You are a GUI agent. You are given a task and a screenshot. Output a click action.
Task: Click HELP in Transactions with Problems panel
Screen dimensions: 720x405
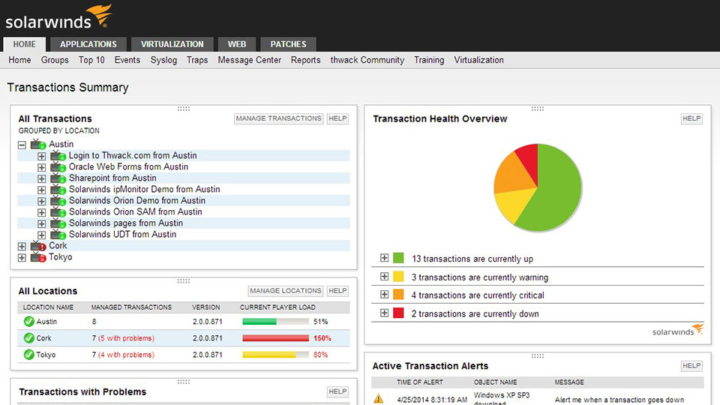338,391
